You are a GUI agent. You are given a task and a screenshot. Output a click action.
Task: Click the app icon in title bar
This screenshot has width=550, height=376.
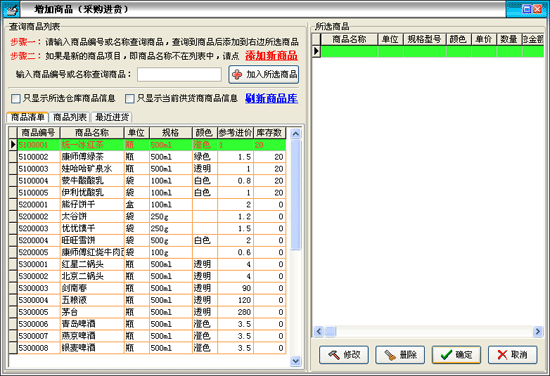11,9
